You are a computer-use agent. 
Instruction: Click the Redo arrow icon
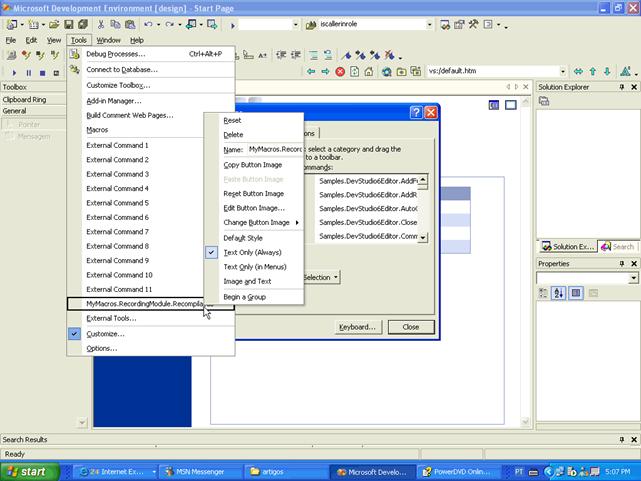(169, 25)
